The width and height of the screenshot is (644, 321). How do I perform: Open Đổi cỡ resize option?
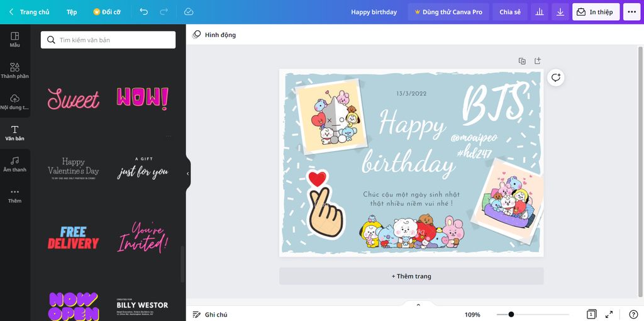coord(107,12)
